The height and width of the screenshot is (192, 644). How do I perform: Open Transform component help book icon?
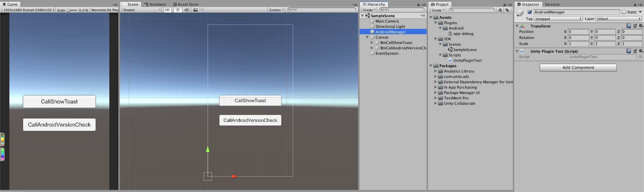coord(629,26)
